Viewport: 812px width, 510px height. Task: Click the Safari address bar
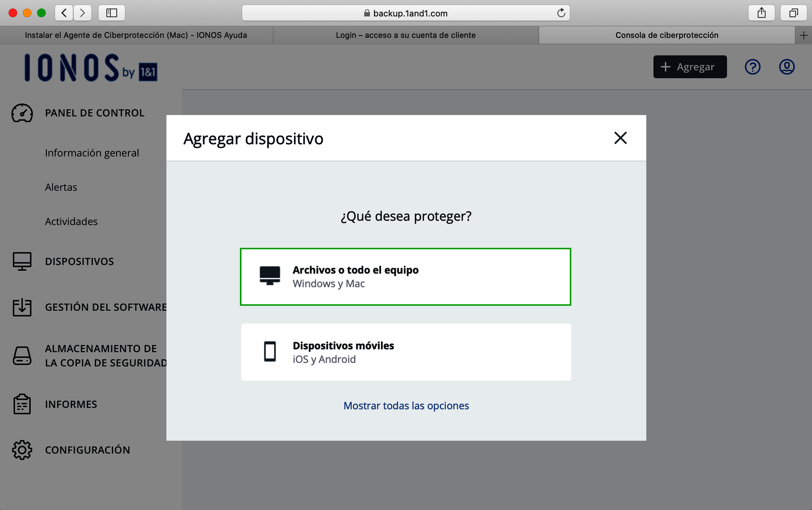coord(405,13)
